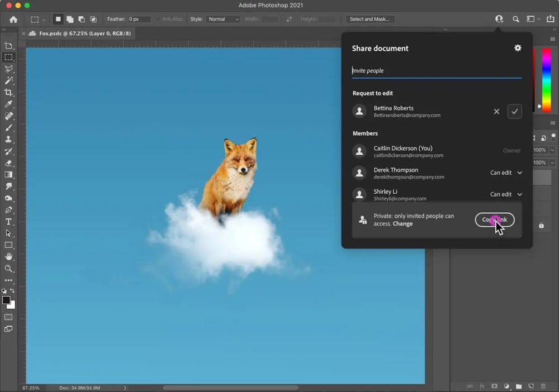559x392 pixels.
Task: Select the Magic Wand tool
Action: coord(8,80)
